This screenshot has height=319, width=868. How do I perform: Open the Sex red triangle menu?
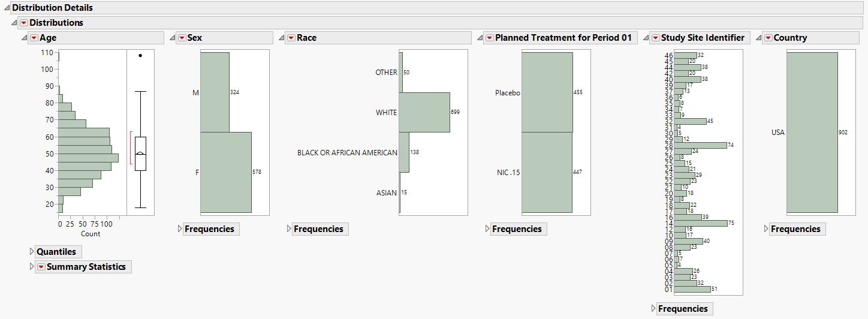click(x=182, y=38)
